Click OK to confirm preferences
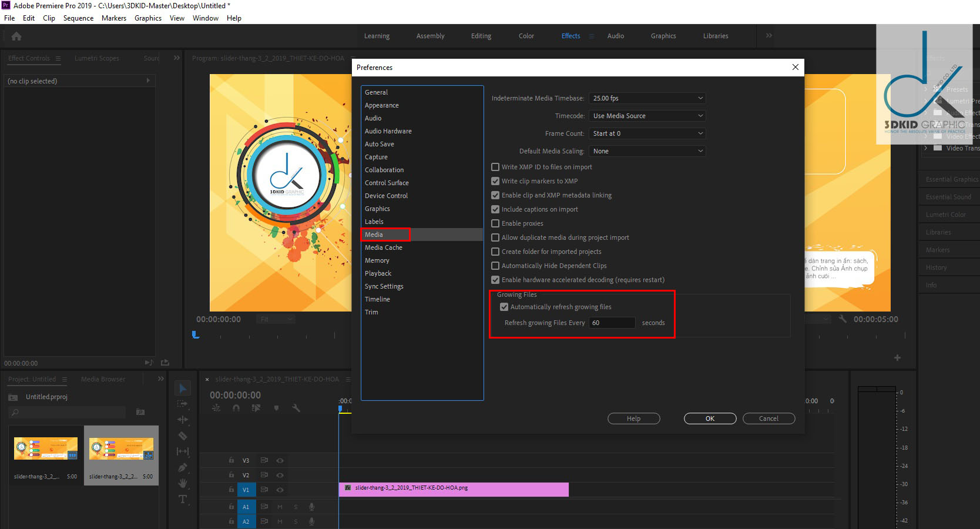Viewport: 980px width, 529px height. pos(710,418)
